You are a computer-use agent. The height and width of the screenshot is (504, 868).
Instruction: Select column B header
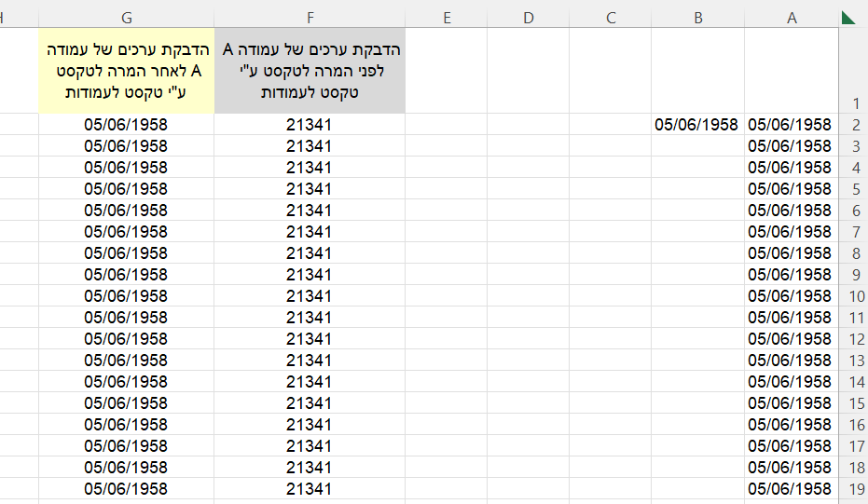[697, 17]
